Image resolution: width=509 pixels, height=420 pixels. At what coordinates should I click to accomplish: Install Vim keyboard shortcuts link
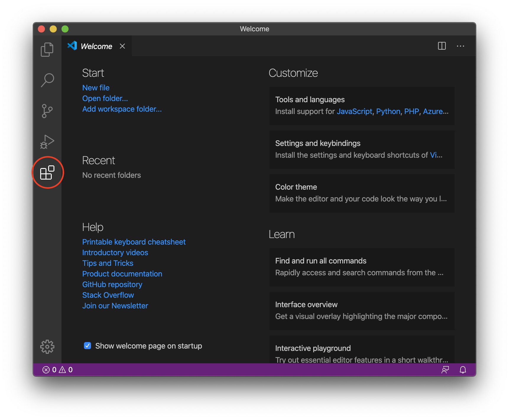[x=433, y=155]
